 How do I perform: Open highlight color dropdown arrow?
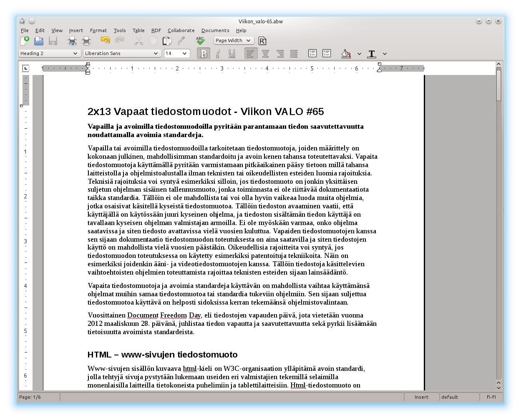point(359,54)
